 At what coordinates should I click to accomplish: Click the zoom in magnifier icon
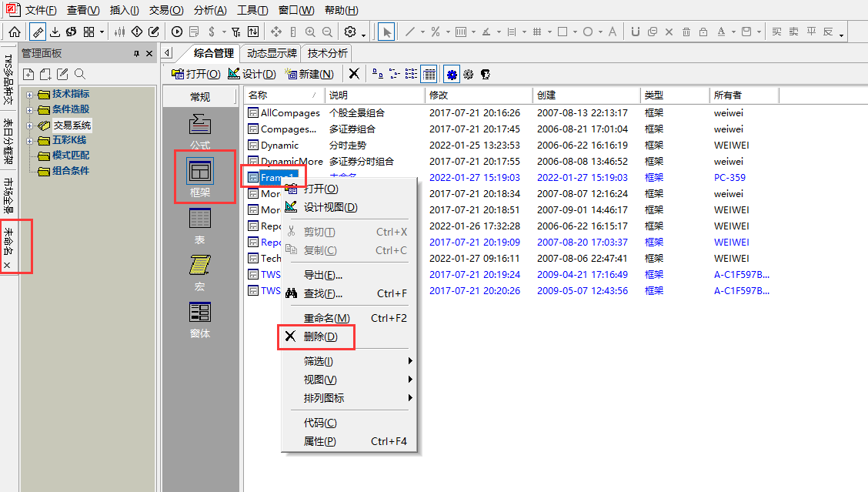click(x=311, y=32)
